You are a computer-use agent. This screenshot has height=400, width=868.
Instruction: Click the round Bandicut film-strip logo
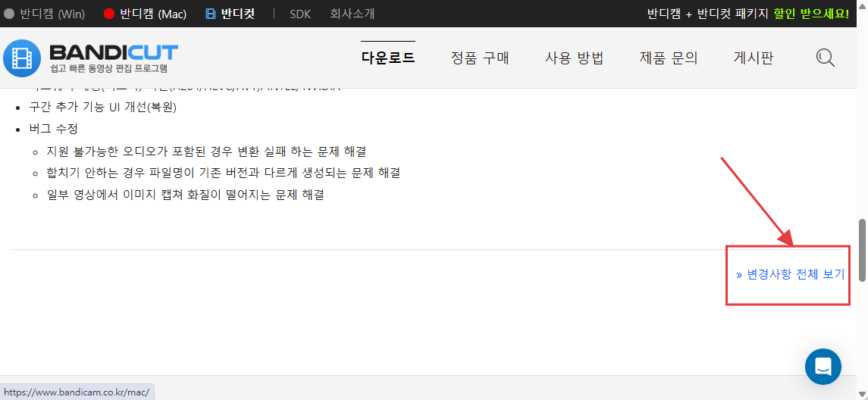pyautogui.click(x=22, y=58)
